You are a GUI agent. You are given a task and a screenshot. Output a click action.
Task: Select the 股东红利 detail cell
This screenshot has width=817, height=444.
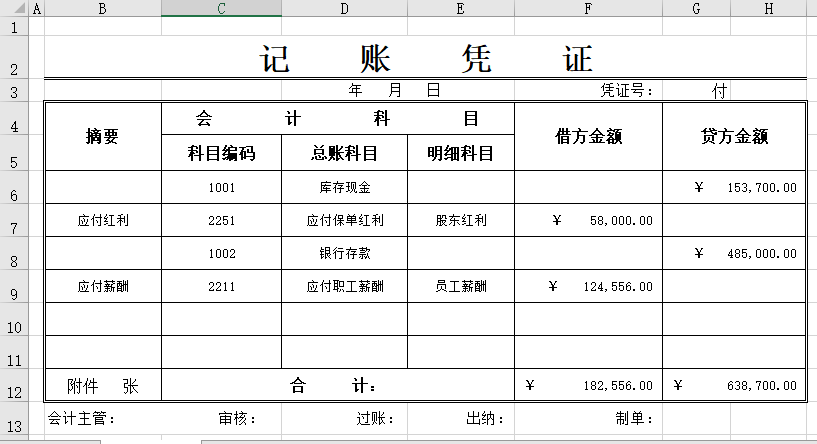click(x=460, y=220)
